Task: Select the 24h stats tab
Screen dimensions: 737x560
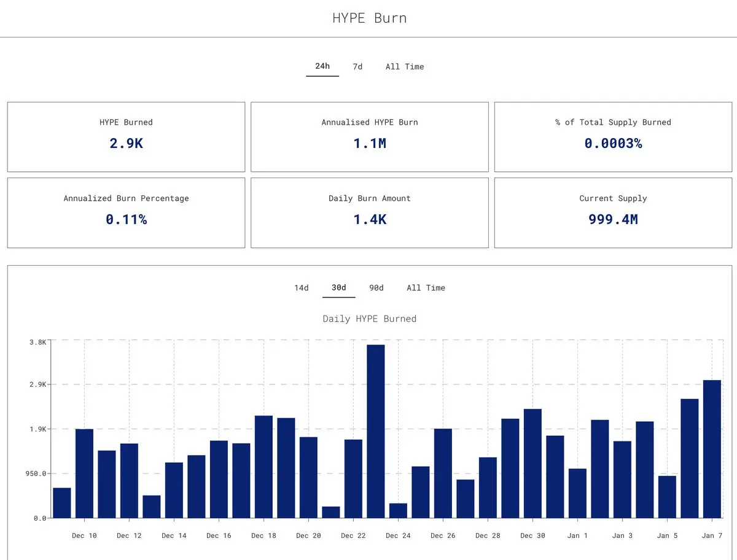Action: 322,66
